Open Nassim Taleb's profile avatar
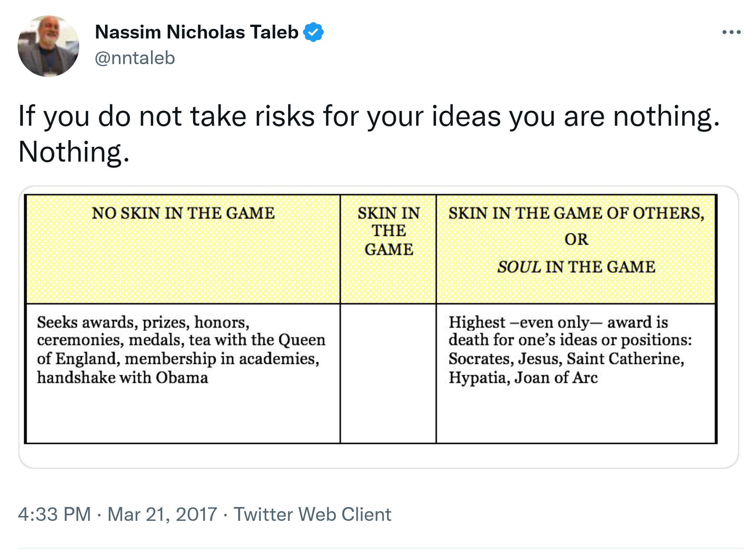This screenshot has height=559, width=756. pos(48,46)
